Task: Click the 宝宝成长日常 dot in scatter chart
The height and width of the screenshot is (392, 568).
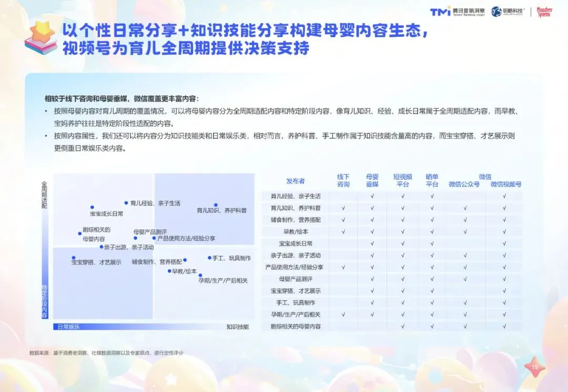Action: [92, 208]
